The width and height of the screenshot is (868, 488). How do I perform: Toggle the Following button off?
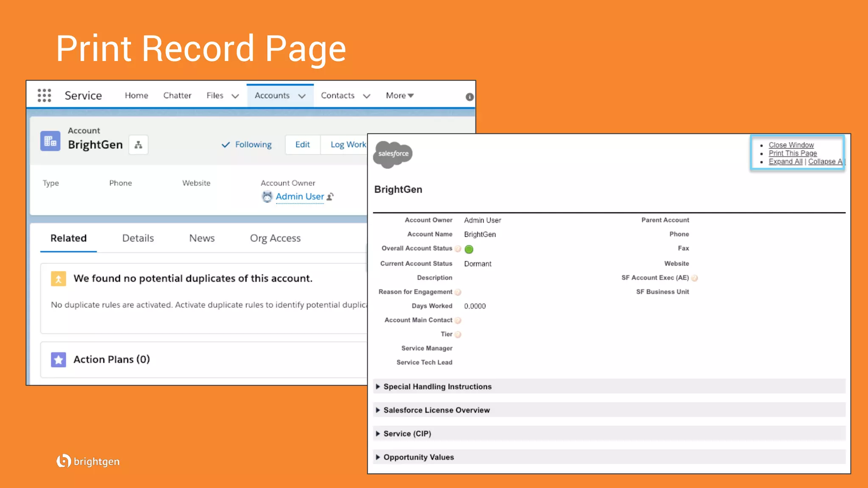(x=247, y=145)
